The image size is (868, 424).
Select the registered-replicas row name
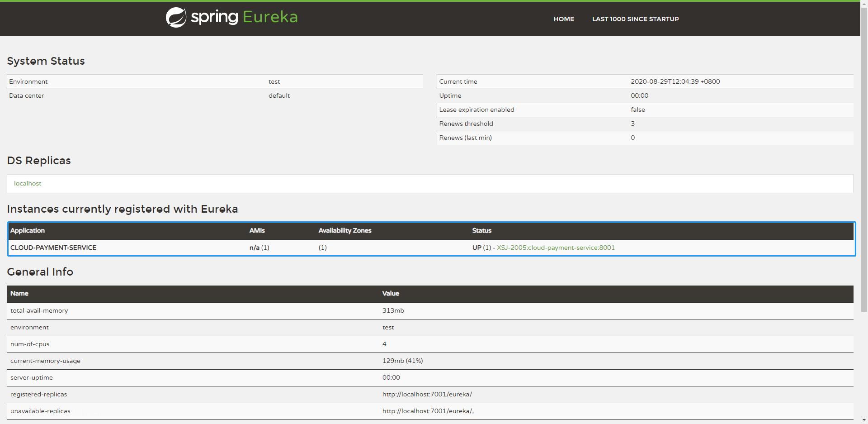point(38,394)
